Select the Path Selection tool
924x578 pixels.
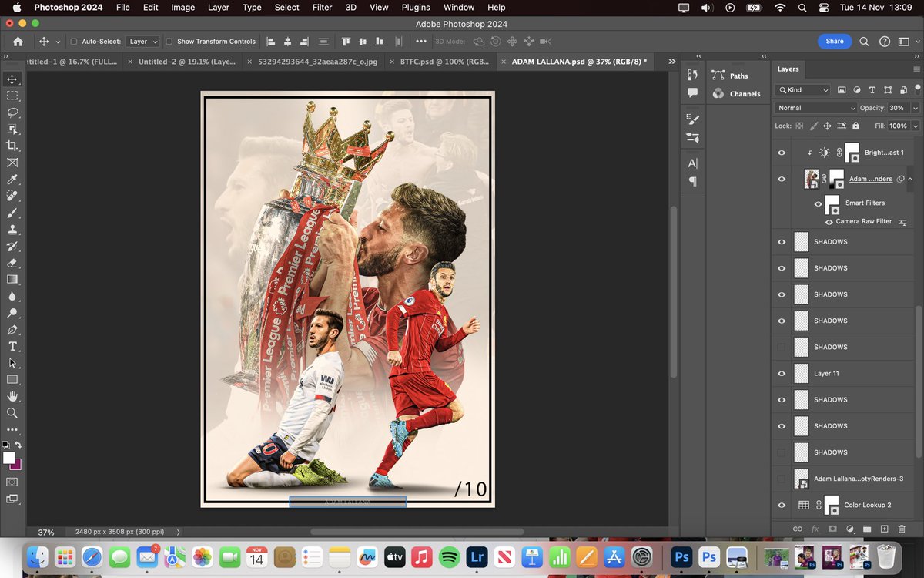tap(12, 363)
